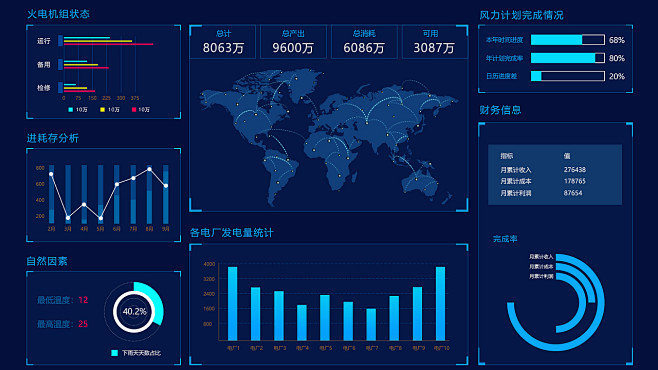Screen dimensions: 658x370
Task: Select the 总消耗 6086万 stat card
Action: pyautogui.click(x=364, y=42)
